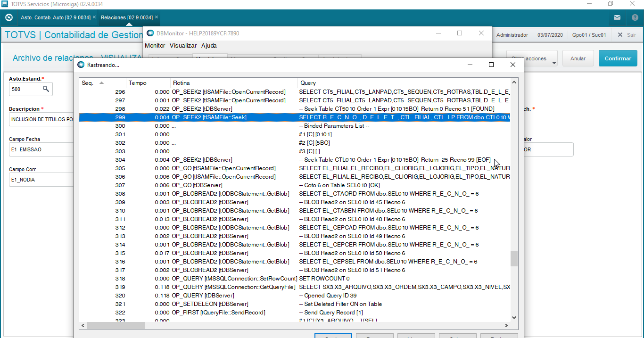The height and width of the screenshot is (338, 644).
Task: Select row 298 Seek Table CT5010
Action: click(295, 109)
